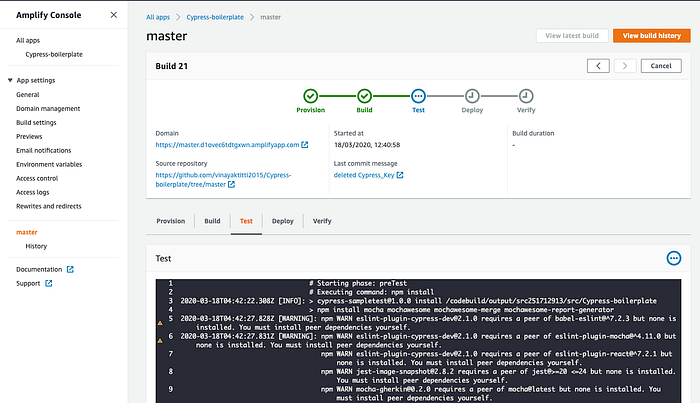The image size is (700, 403).
Task: Open the GitHub source repository link
Action: (223, 179)
